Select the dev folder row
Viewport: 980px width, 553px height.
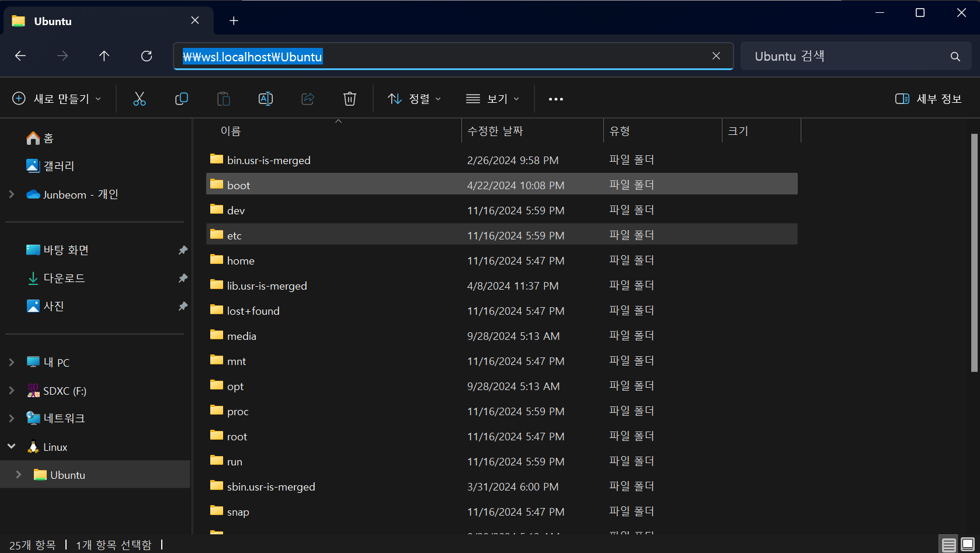tap(502, 210)
